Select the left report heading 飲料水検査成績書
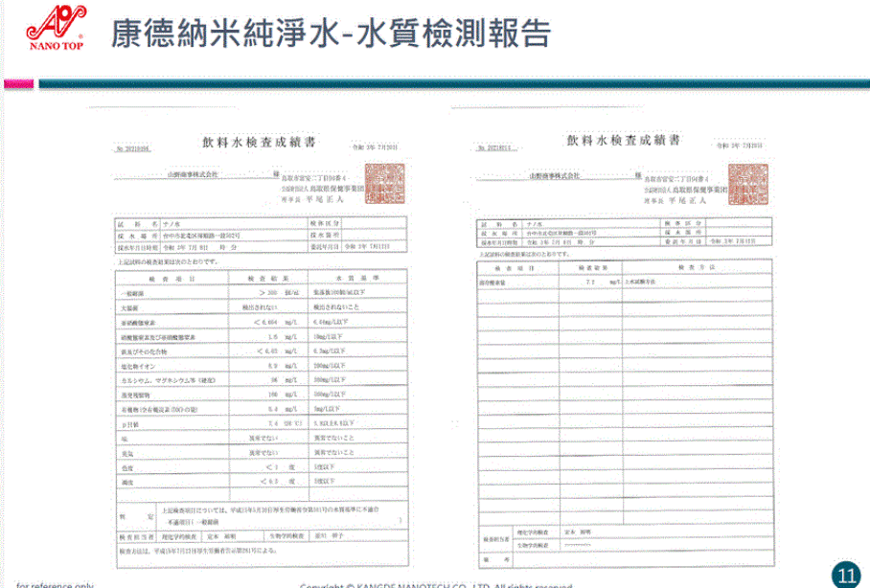The width and height of the screenshot is (870, 588). pos(259,143)
